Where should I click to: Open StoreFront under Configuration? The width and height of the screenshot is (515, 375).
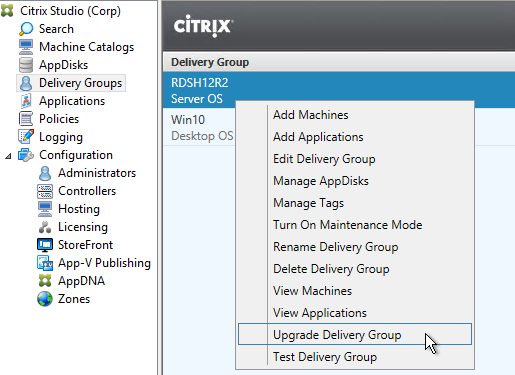[85, 245]
